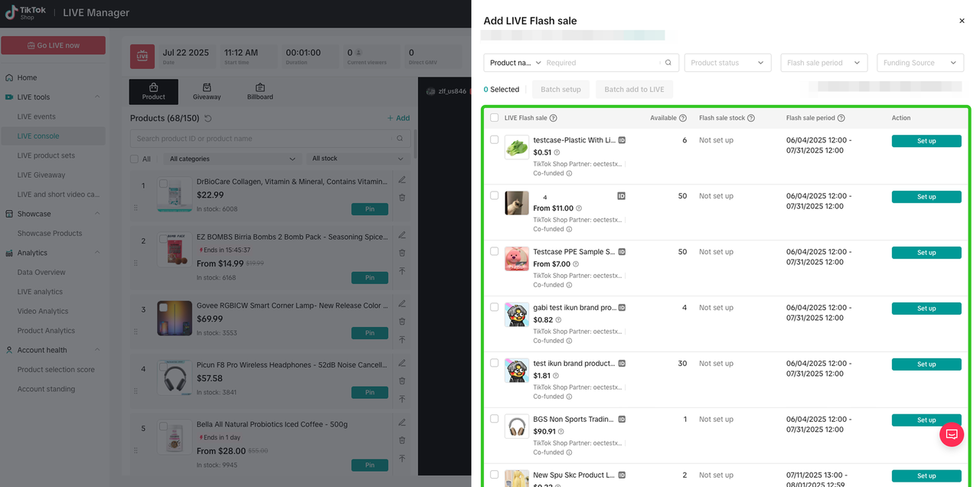
Task: Select checkbox for gabi test ikun brand product
Action: (x=495, y=307)
